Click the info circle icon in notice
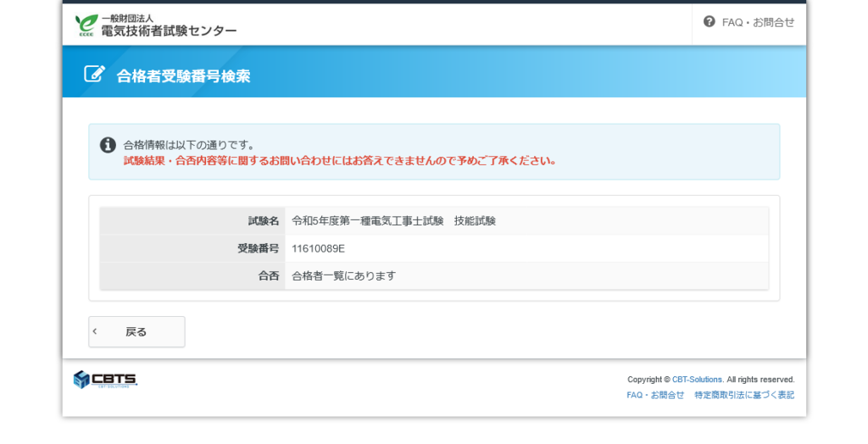This screenshot has width=868, height=444. click(x=108, y=145)
